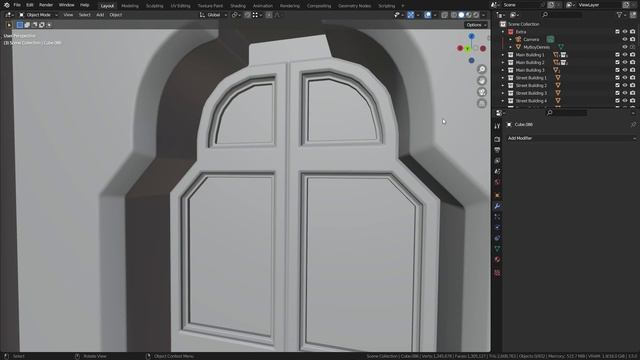Viewport: 640px width, 360px height.
Task: Hide Main Building 1 in viewport
Action: click(625, 55)
